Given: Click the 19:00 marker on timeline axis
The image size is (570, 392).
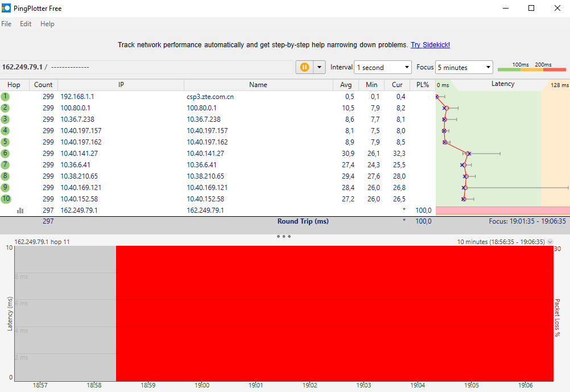Looking at the screenshot, I should tap(202, 385).
